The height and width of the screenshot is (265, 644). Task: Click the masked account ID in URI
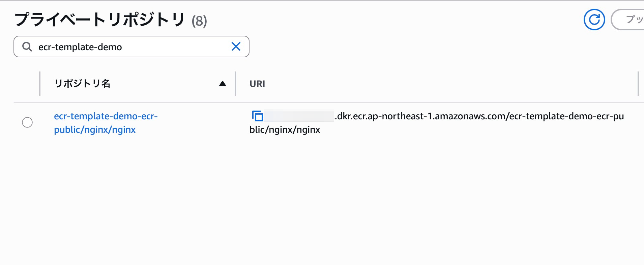[x=299, y=116]
